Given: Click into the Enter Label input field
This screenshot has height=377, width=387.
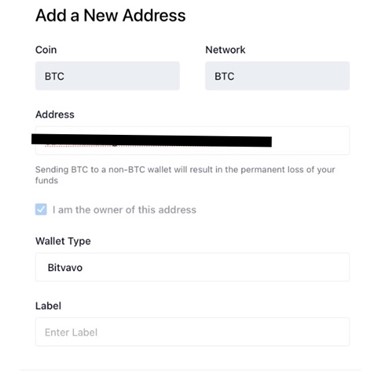Looking at the screenshot, I should point(192,332).
